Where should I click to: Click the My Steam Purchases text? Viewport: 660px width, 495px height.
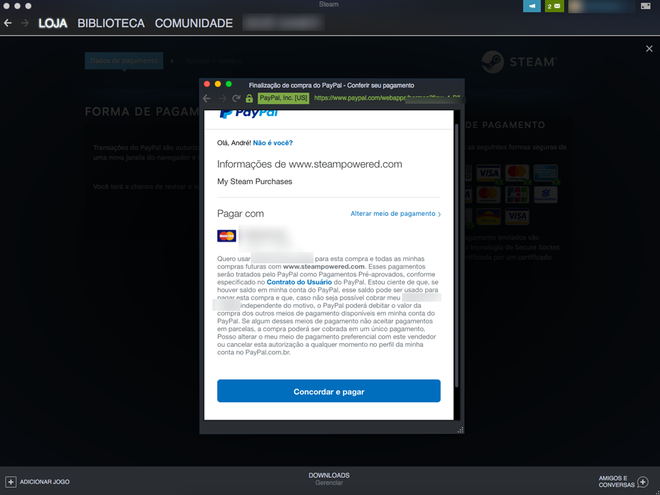pyautogui.click(x=255, y=181)
